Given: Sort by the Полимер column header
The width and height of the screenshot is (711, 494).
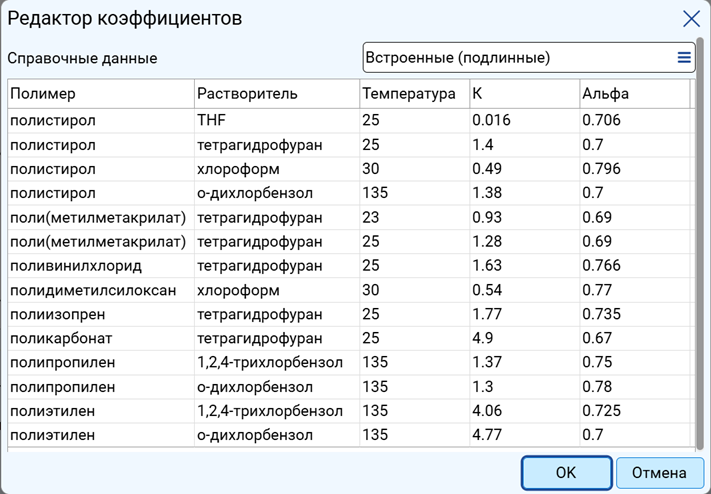Looking at the screenshot, I should point(101,94).
